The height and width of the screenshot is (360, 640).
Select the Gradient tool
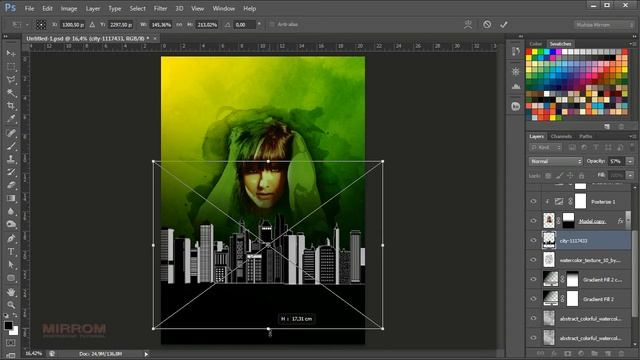[x=11, y=198]
